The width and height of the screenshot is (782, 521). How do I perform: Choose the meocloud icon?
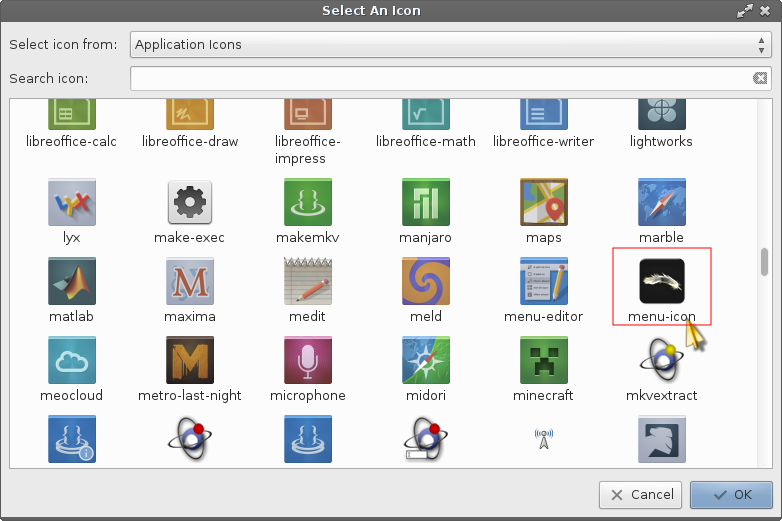coord(72,360)
